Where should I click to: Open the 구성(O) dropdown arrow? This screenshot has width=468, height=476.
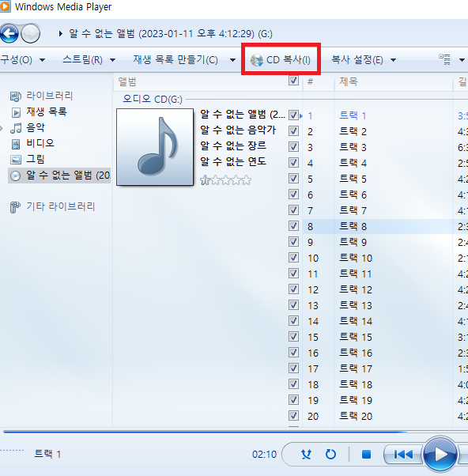[x=43, y=60]
